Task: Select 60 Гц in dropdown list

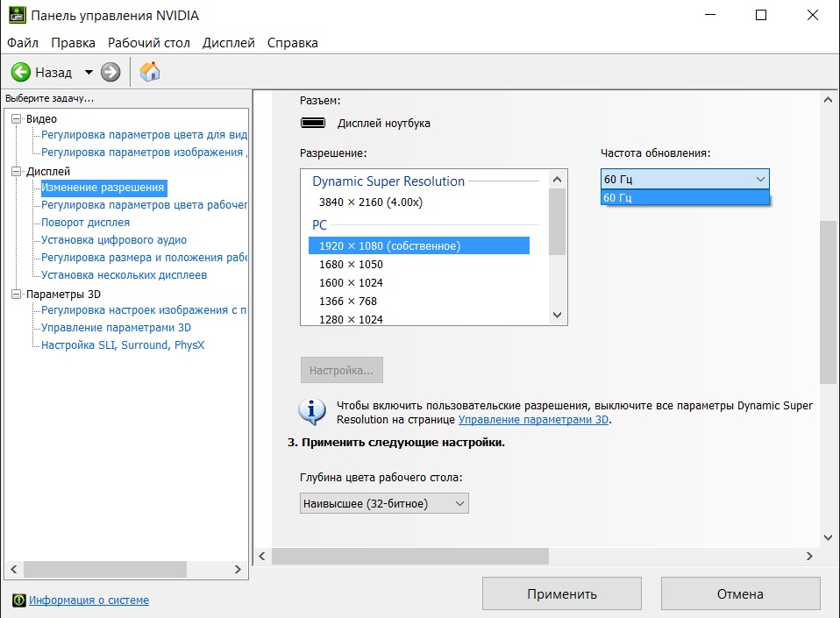Action: pyautogui.click(x=685, y=197)
